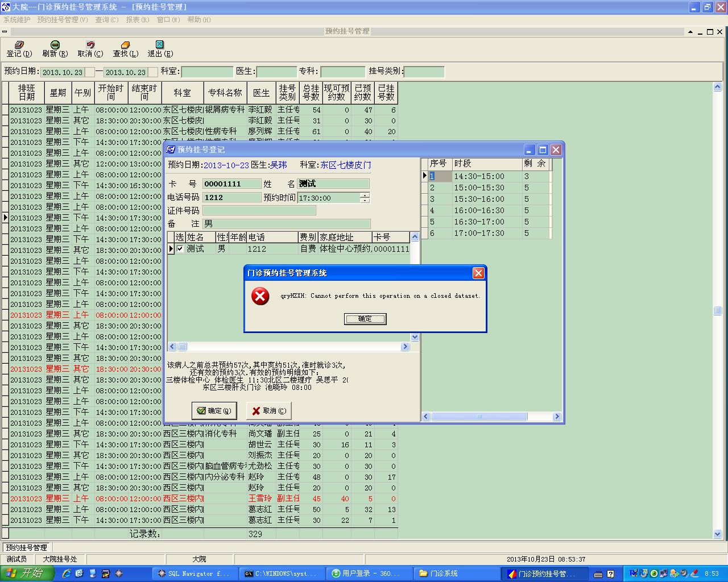Click the 卡号 field containing 00001111
728x582 pixels.
pos(231,184)
